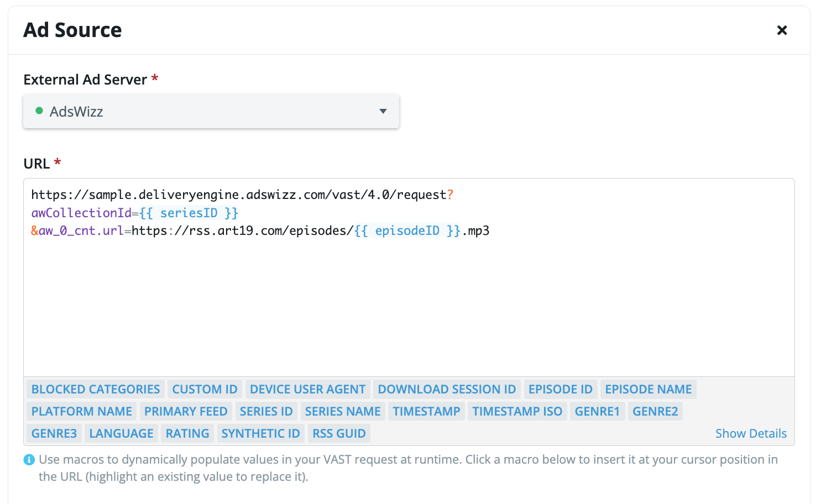Close the Ad Source dialog
The image size is (826, 504).
pyautogui.click(x=782, y=30)
